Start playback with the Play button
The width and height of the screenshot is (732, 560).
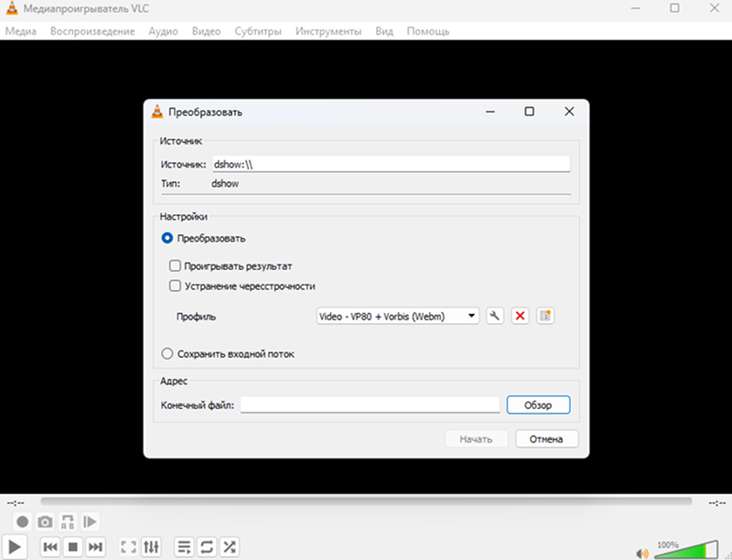pyautogui.click(x=15, y=546)
